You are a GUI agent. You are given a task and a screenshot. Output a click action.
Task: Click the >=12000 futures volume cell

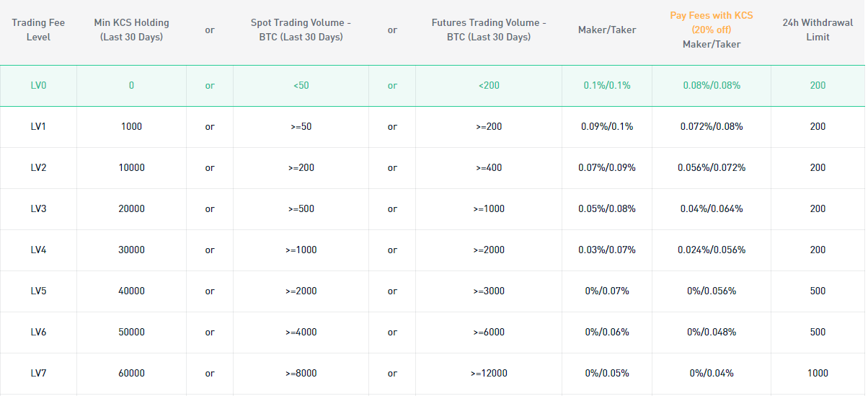[x=489, y=374]
